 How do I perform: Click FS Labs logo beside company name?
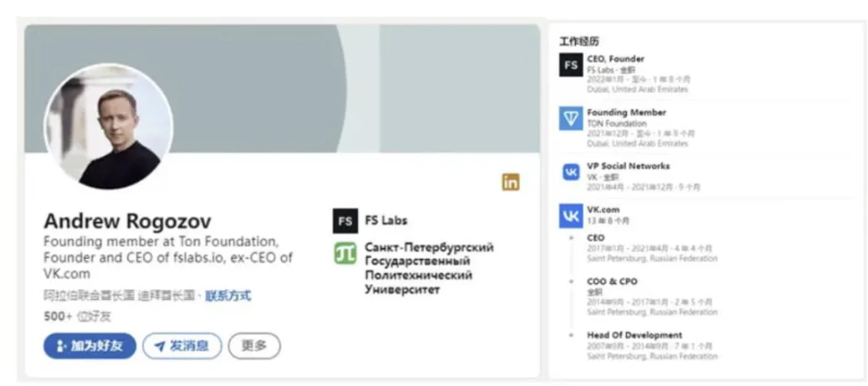click(x=345, y=221)
